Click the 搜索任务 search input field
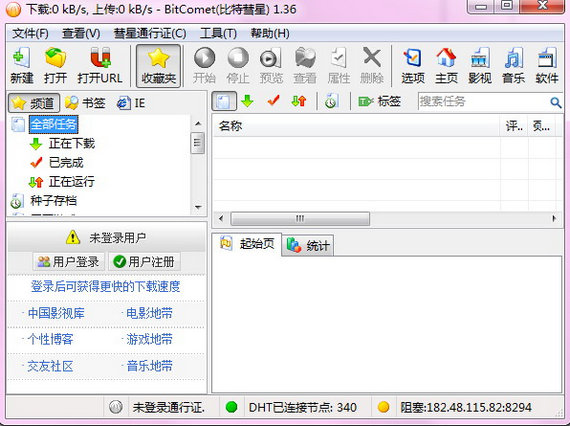Image resolution: width=570 pixels, height=426 pixels. (x=483, y=101)
